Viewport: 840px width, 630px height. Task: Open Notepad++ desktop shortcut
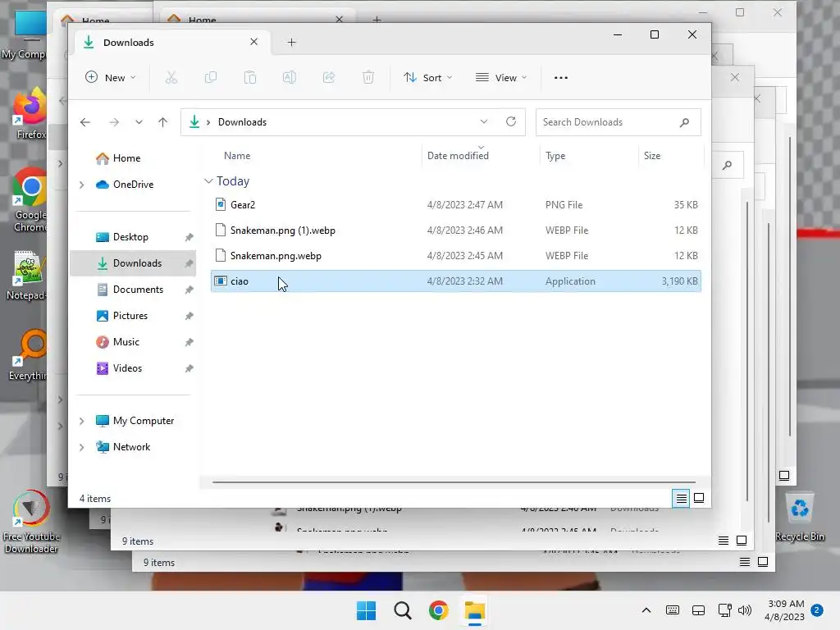click(x=25, y=276)
